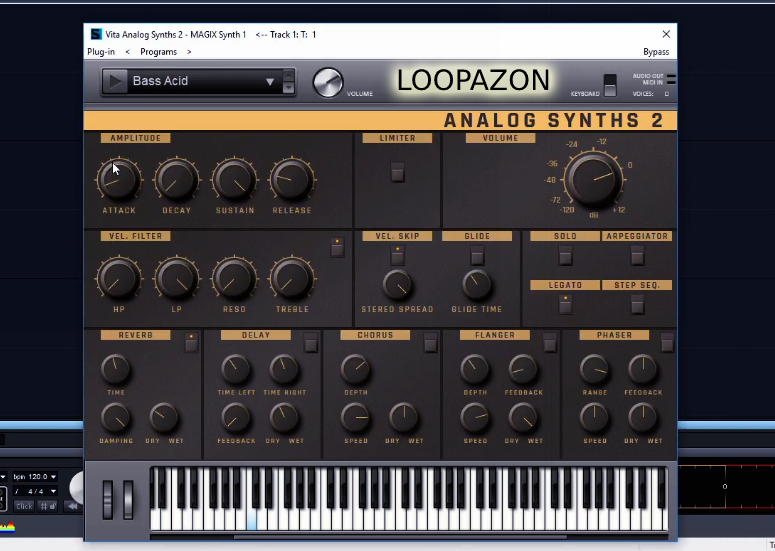Enable the Flanger effect switch

(550, 342)
